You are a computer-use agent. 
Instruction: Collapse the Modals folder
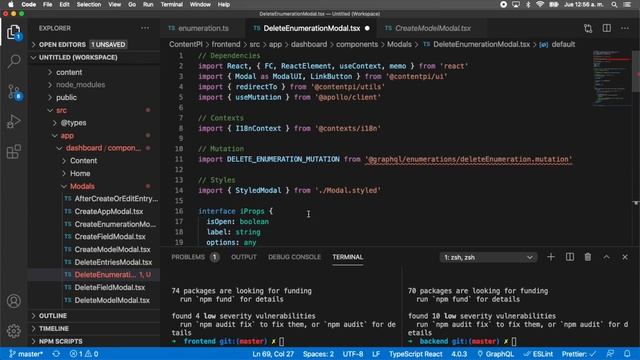[x=82, y=186]
